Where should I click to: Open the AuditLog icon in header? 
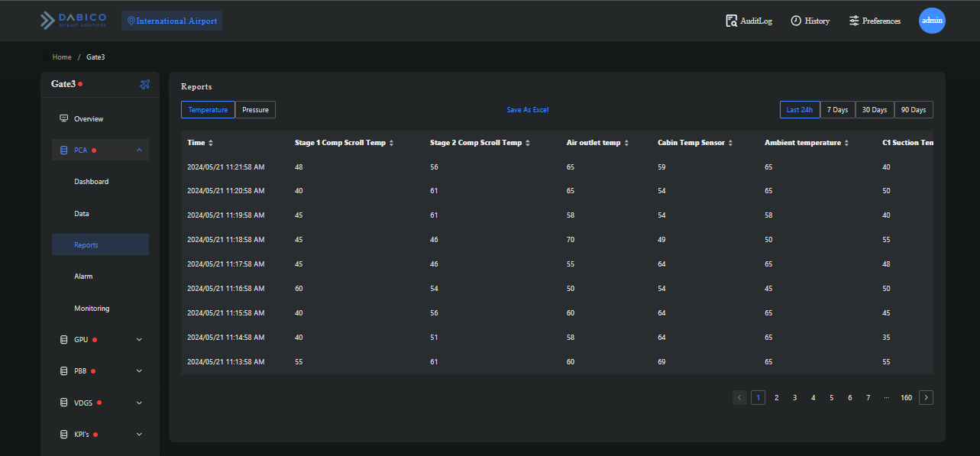731,21
